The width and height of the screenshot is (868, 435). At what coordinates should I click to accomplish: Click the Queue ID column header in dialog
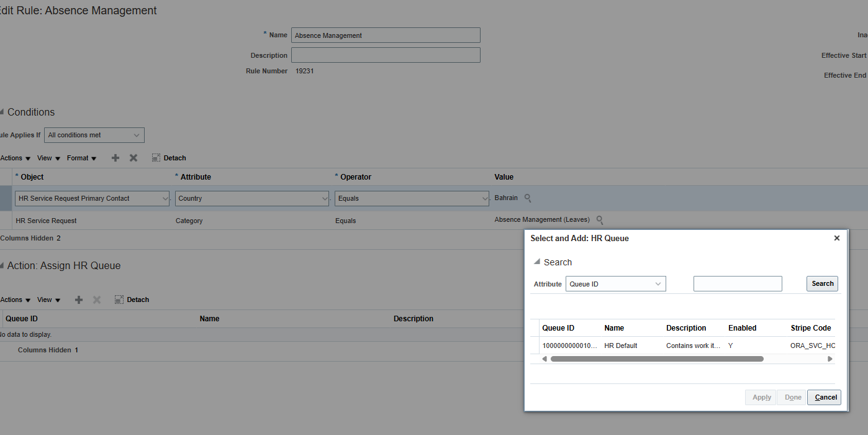[558, 328]
